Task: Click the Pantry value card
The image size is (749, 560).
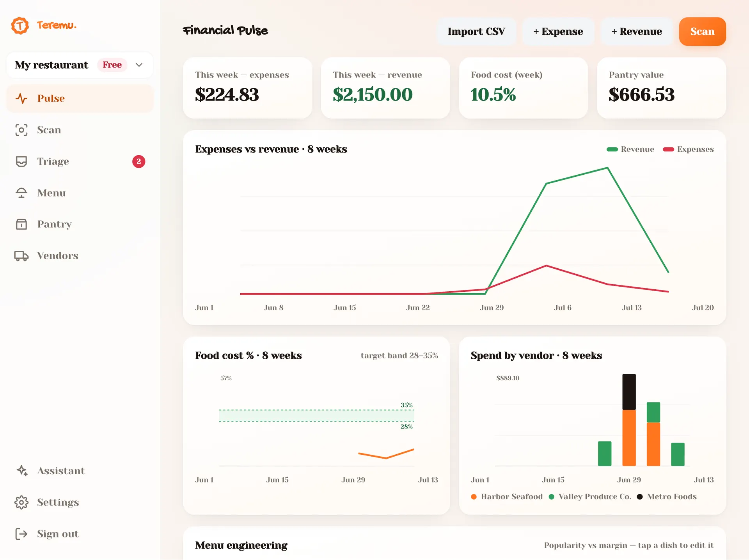Action: coord(661,88)
